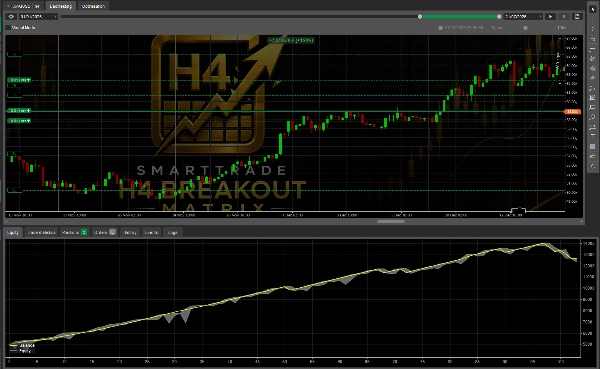The image size is (600, 369).
Task: Open the backtest end date dropdown
Action: click(523, 16)
